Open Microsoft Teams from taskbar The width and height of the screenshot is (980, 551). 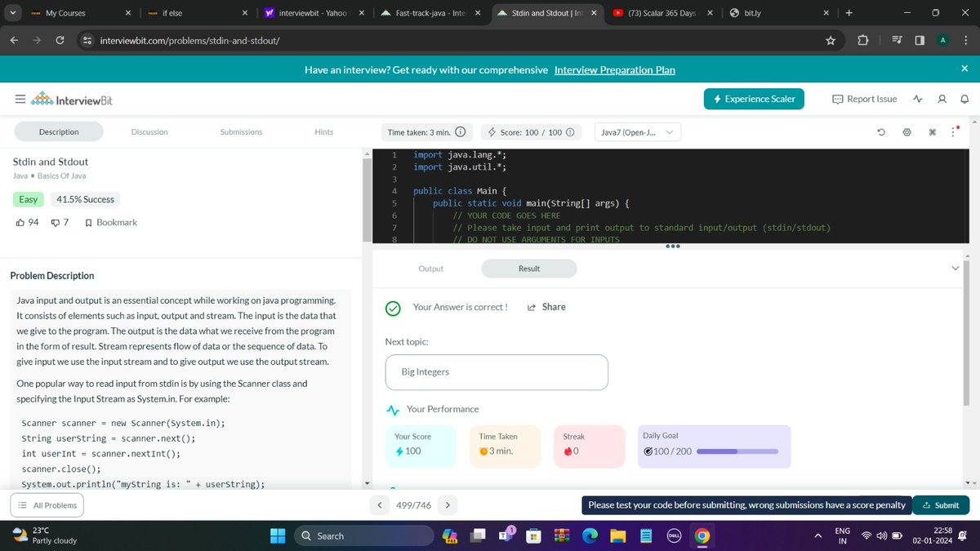pos(505,535)
